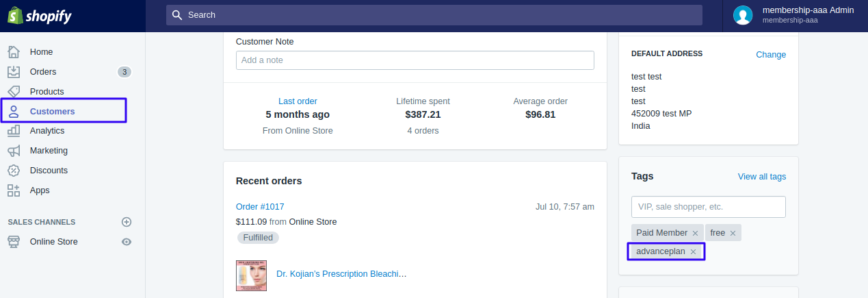This screenshot has height=298, width=868.
Task: Click the bleaching product thumbnail
Action: pos(251,275)
